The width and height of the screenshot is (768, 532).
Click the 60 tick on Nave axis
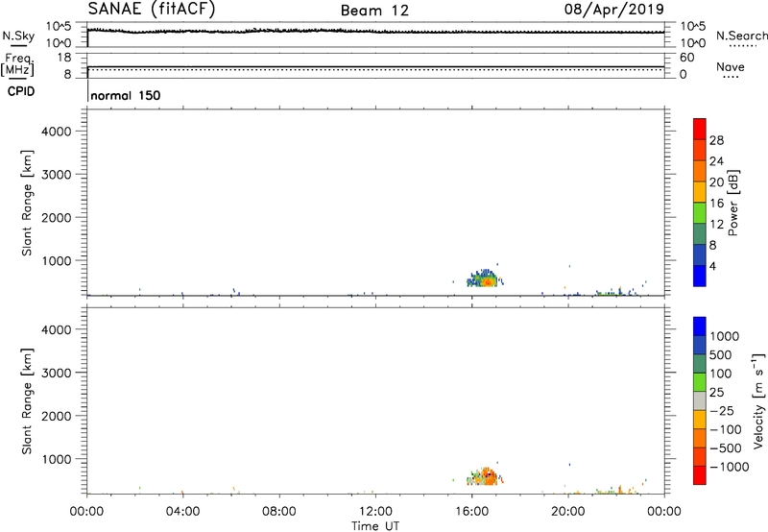pyautogui.click(x=686, y=58)
